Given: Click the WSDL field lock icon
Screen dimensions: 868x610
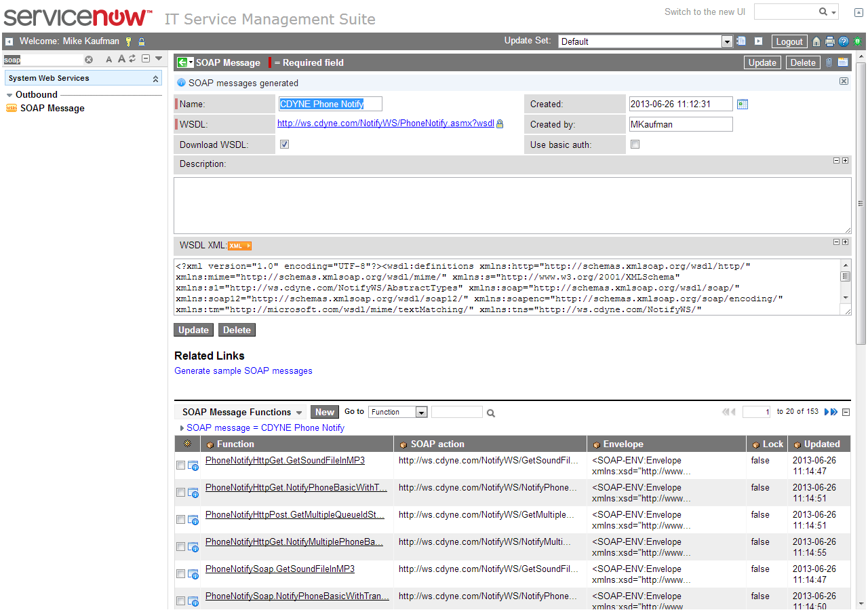Looking at the screenshot, I should pos(500,124).
